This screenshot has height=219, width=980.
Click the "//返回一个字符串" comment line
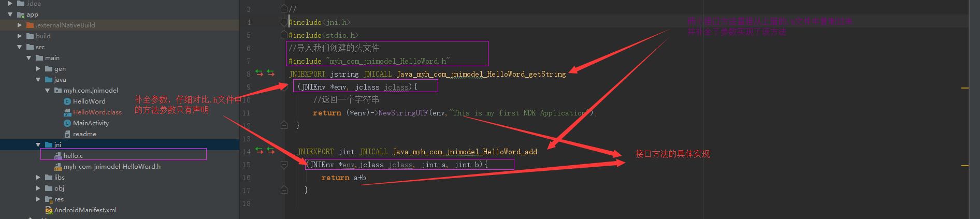coord(346,99)
